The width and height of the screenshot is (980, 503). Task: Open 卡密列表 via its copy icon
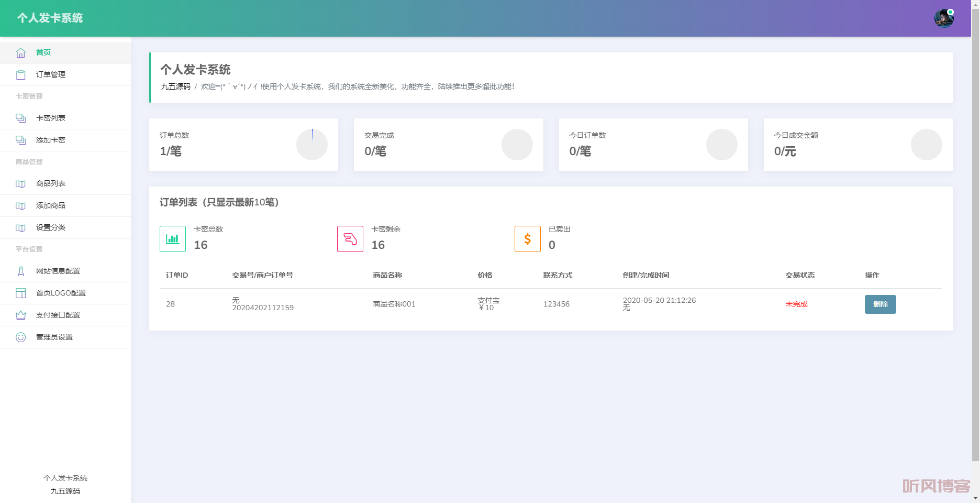coord(20,118)
